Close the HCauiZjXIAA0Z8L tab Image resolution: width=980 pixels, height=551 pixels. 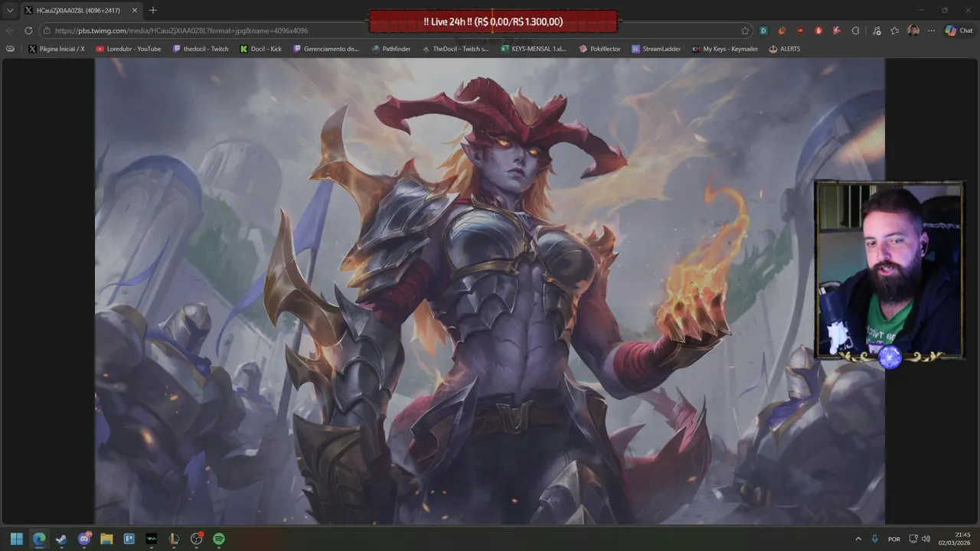click(x=135, y=11)
